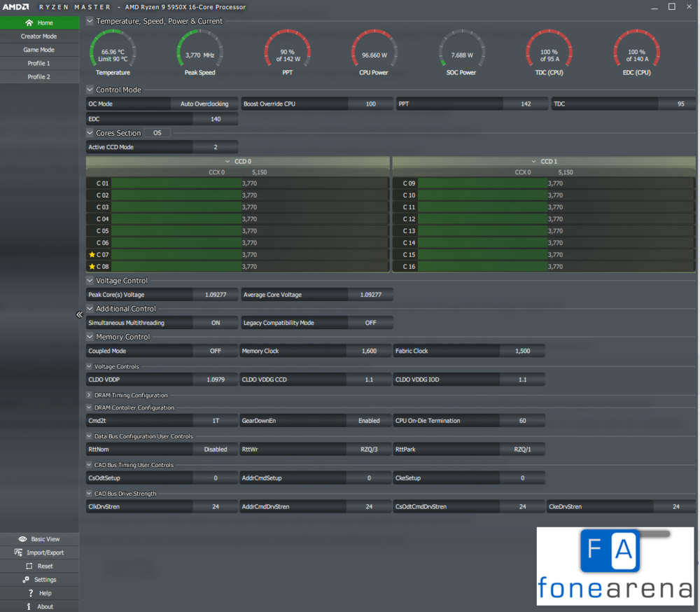Collapse DRAM Contoller Configuration section

point(89,408)
